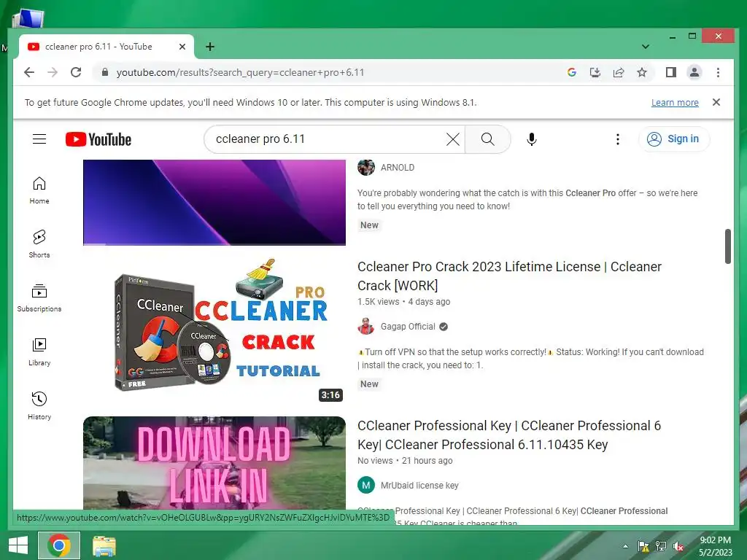Click the Turn off VPN description text
Viewport: 747px width, 560px height.
click(x=530, y=359)
